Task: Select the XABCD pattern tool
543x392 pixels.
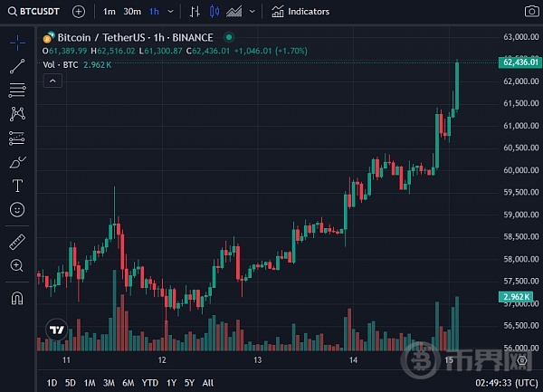Action: 17,114
